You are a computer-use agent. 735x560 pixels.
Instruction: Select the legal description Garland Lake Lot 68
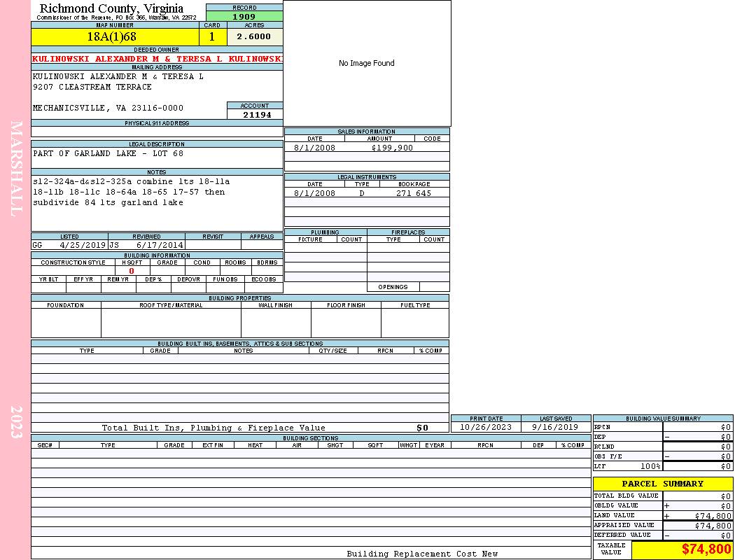click(x=108, y=153)
